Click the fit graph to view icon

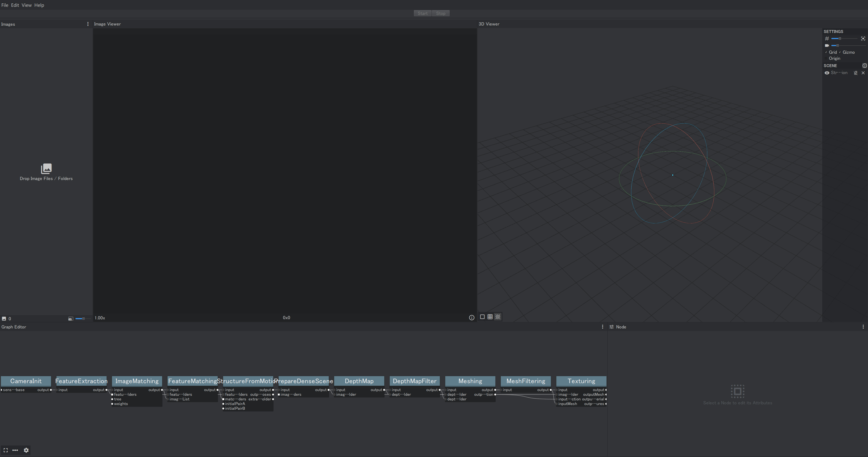(6, 450)
